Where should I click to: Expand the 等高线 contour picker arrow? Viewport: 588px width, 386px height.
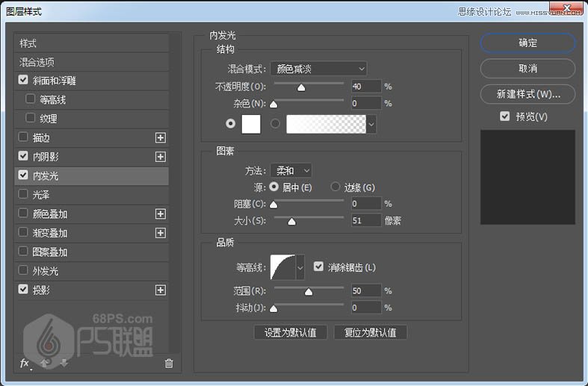[300, 267]
